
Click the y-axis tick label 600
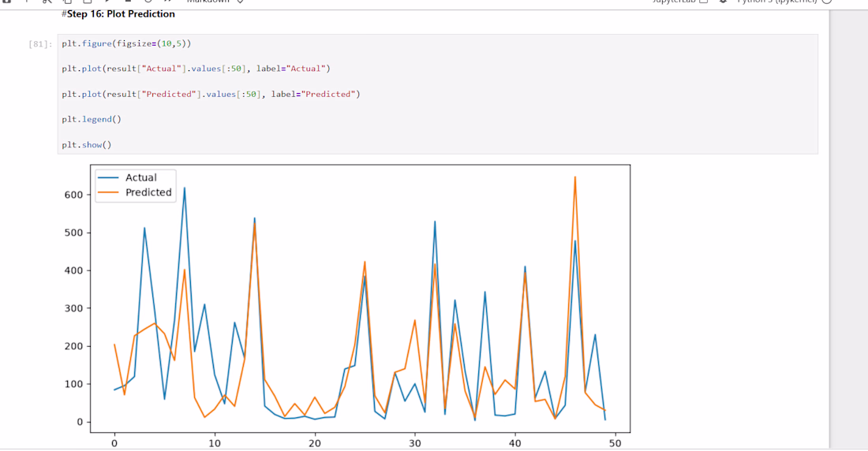click(x=73, y=195)
